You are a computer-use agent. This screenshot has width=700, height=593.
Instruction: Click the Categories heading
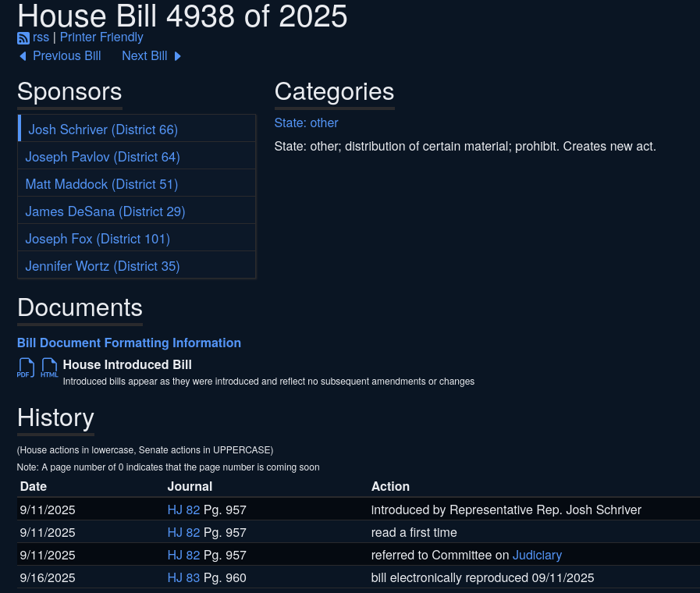[334, 92]
